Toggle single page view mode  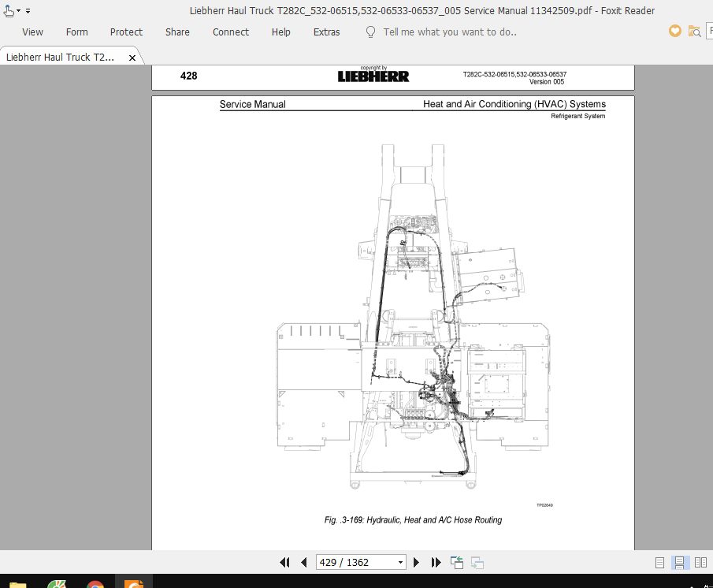pyautogui.click(x=659, y=562)
